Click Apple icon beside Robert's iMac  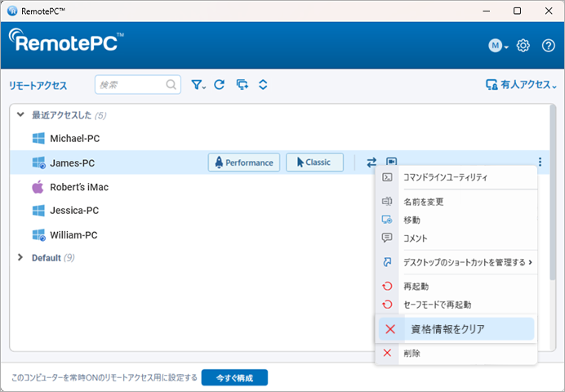[38, 187]
